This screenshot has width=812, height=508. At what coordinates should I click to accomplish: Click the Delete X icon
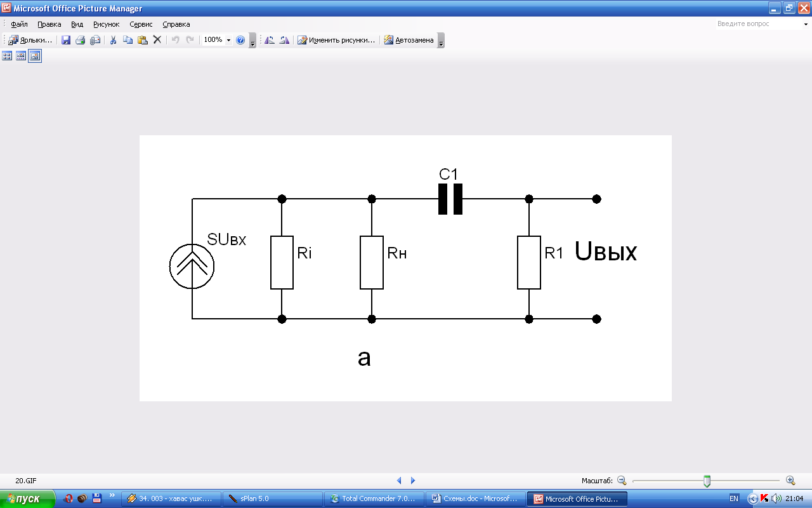click(157, 40)
